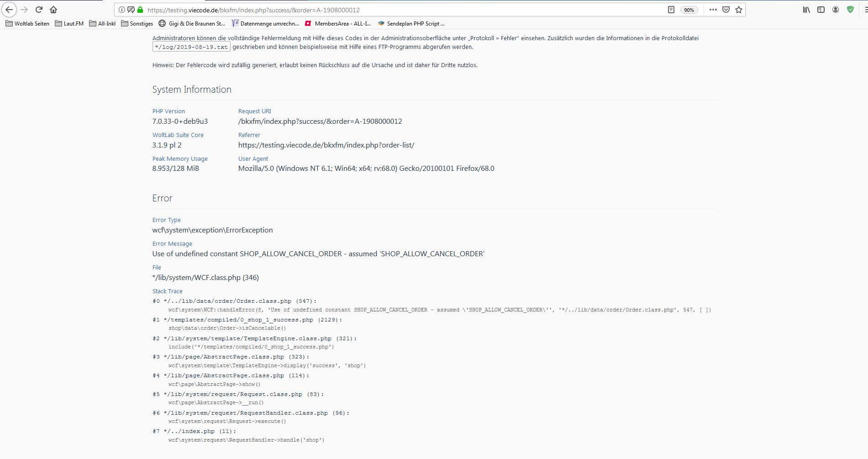Click the green shield extension icon
The width and height of the screenshot is (868, 459).
click(x=850, y=10)
